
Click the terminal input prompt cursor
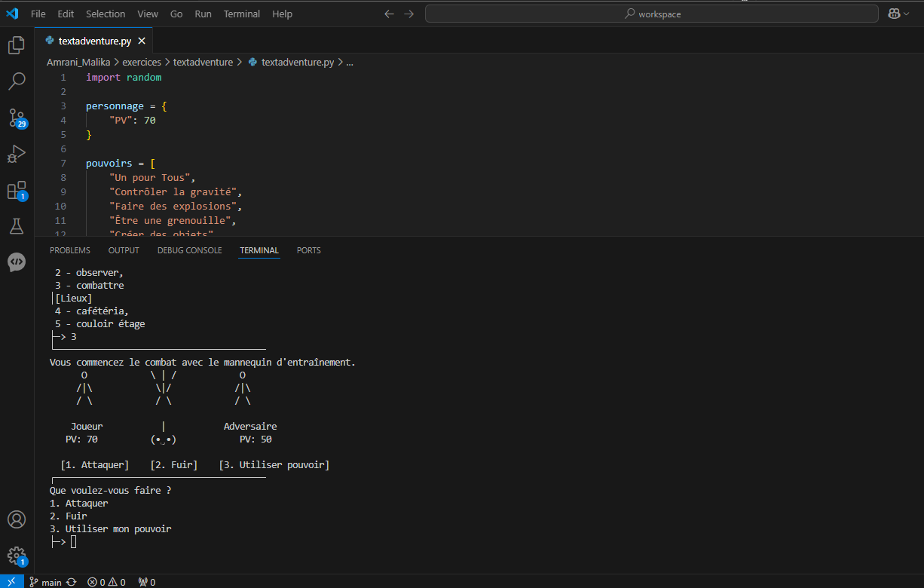[x=74, y=541]
